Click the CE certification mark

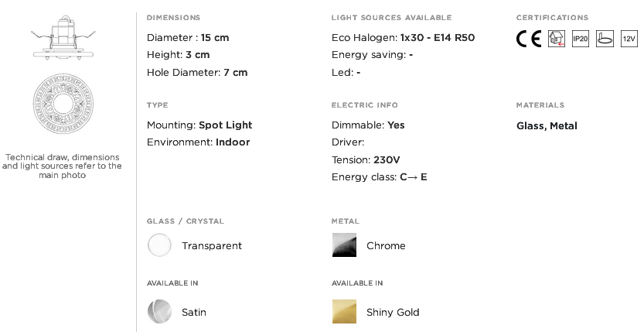[x=529, y=39]
